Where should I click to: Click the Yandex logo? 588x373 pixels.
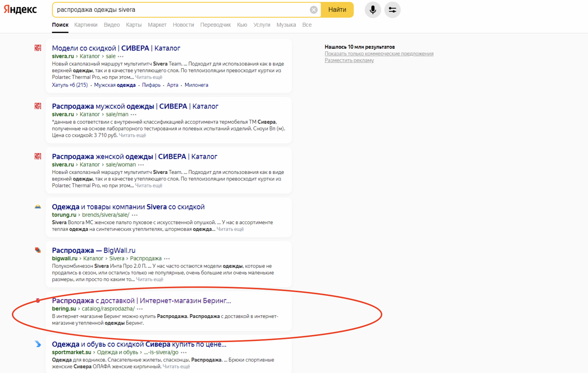click(x=20, y=10)
